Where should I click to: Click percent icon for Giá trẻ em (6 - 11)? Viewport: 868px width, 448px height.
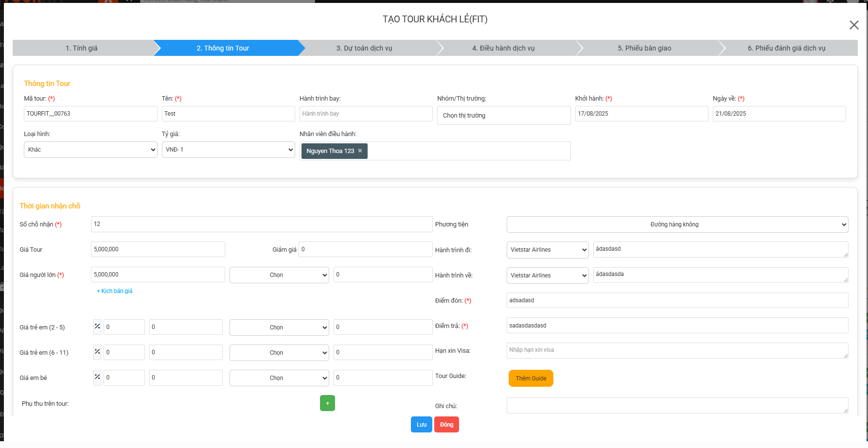(x=97, y=352)
